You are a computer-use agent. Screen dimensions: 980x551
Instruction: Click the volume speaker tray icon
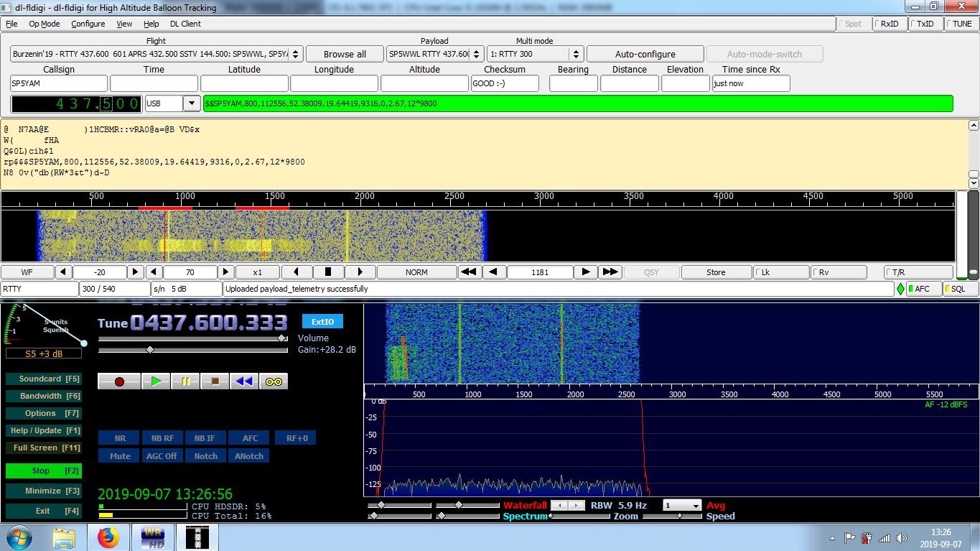point(902,538)
